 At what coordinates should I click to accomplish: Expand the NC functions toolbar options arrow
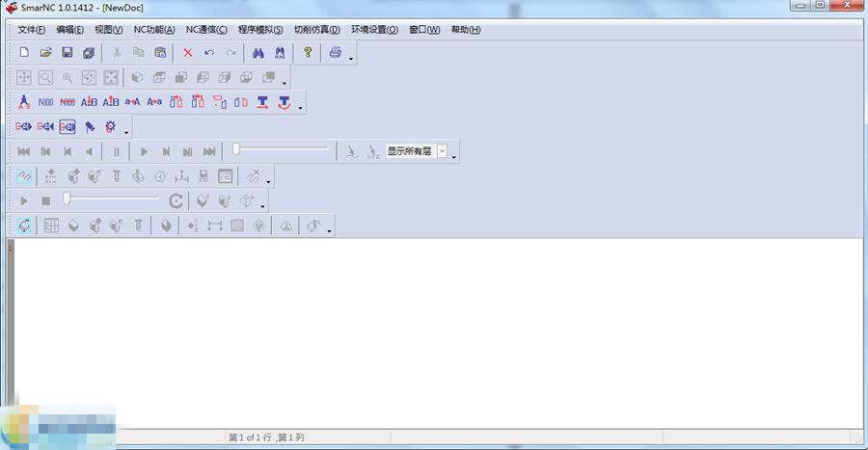(301, 107)
